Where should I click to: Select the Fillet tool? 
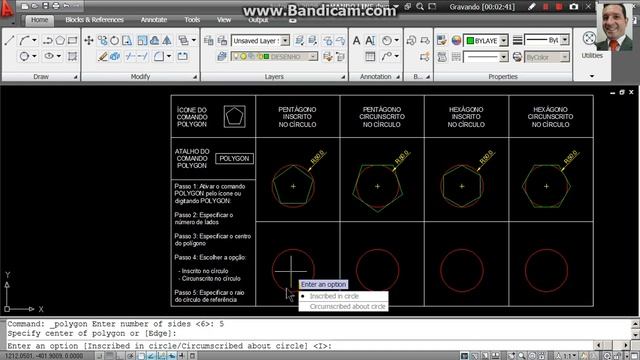pyautogui.click(x=158, y=56)
